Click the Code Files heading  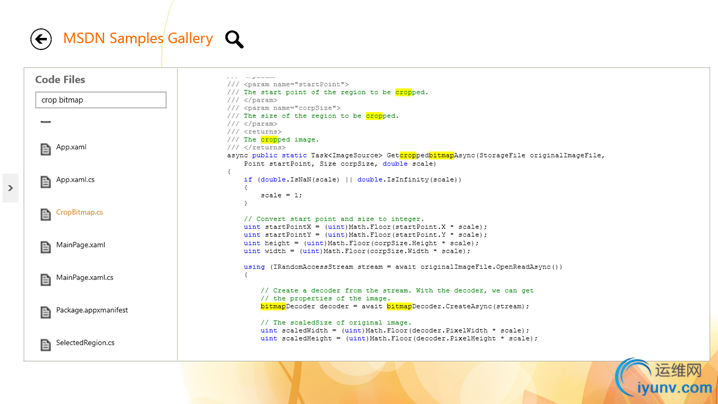click(60, 79)
